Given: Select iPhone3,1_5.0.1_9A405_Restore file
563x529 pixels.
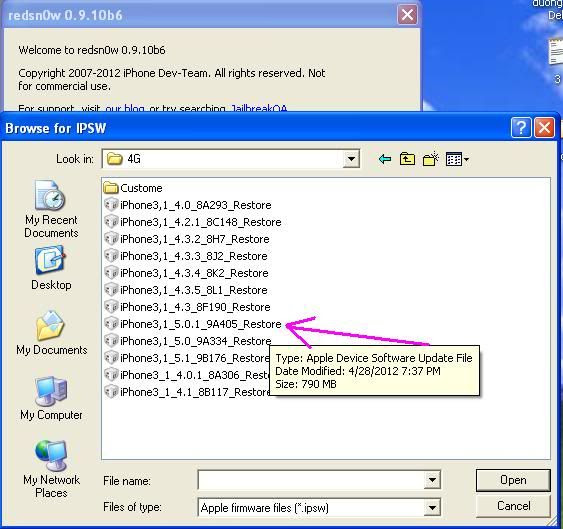Looking at the screenshot, I should click(x=193, y=324).
